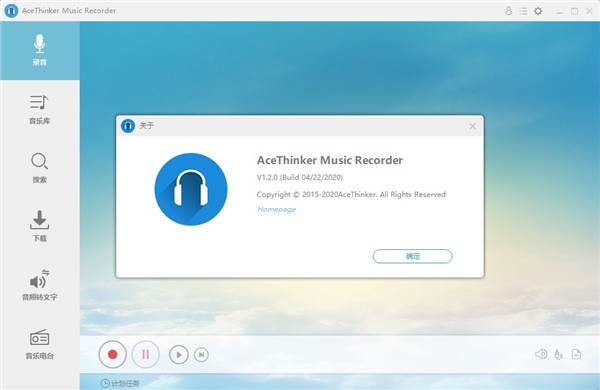Pause recording with the pause button
This screenshot has width=600, height=390.
click(145, 354)
